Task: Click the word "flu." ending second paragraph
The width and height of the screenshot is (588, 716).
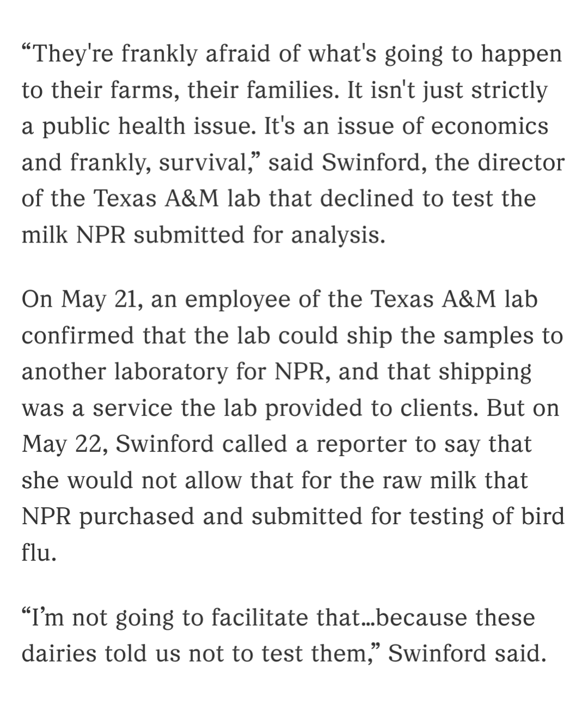Action: pos(39,553)
